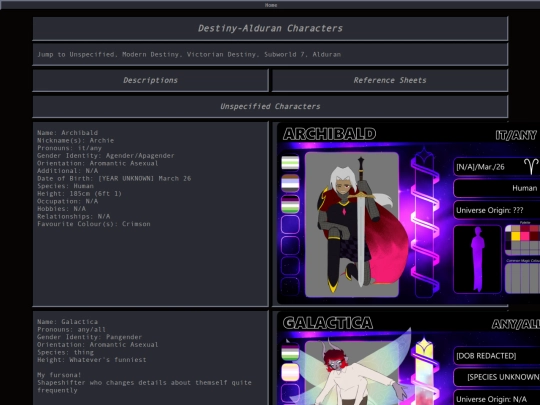Click the [SPECIES UNKNOWN] field

[496, 377]
